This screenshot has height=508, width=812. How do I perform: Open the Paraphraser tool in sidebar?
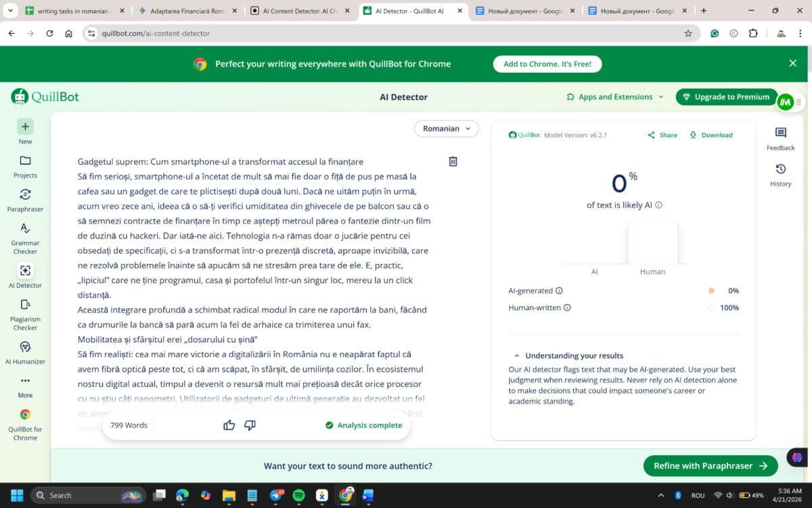pos(25,200)
